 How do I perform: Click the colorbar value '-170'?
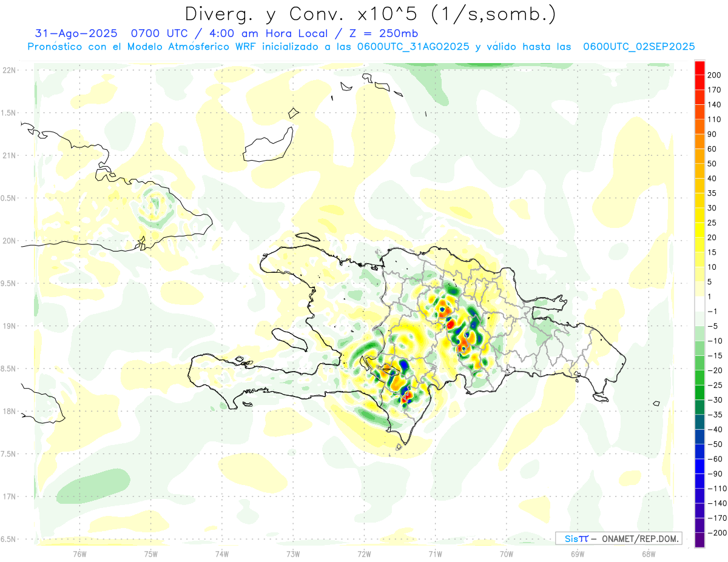click(716, 518)
